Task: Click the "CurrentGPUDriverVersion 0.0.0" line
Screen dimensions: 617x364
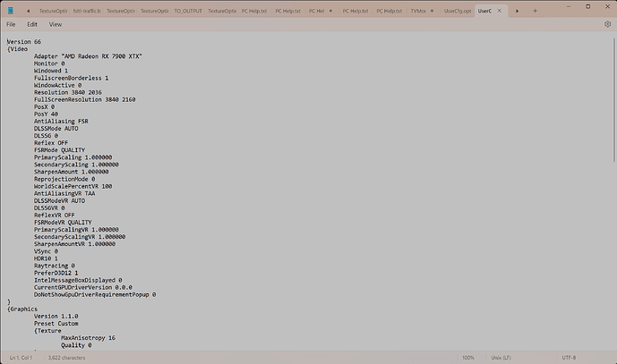Action: (83, 287)
